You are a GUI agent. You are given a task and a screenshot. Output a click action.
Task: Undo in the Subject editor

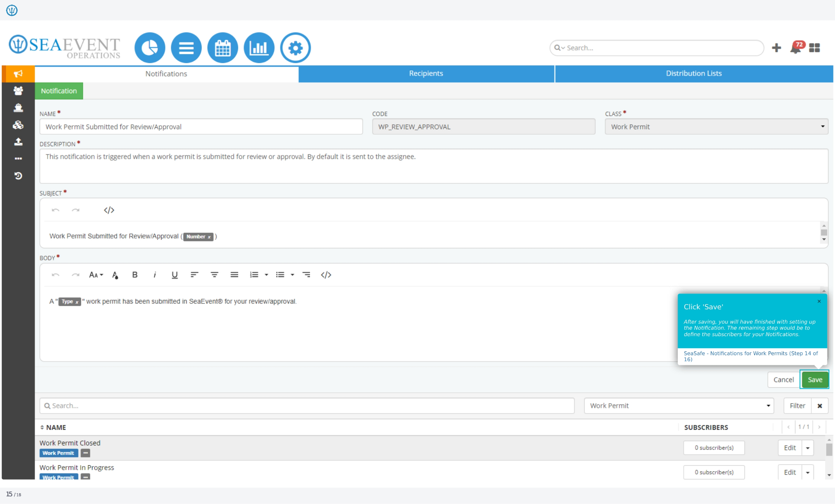point(56,210)
